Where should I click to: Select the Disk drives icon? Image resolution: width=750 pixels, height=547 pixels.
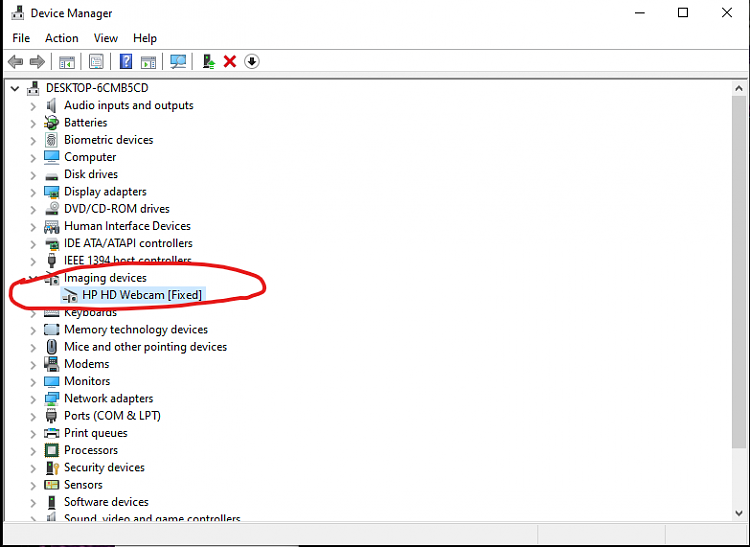point(51,176)
